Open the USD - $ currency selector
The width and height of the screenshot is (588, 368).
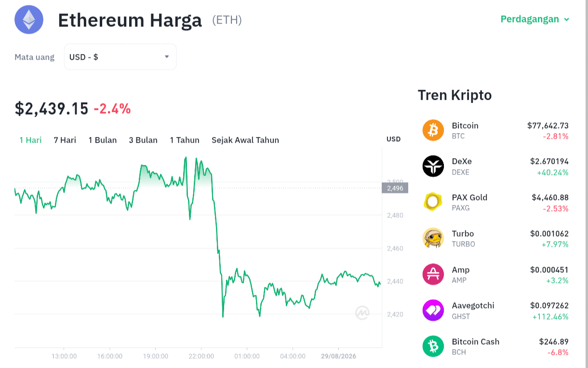[x=120, y=57]
